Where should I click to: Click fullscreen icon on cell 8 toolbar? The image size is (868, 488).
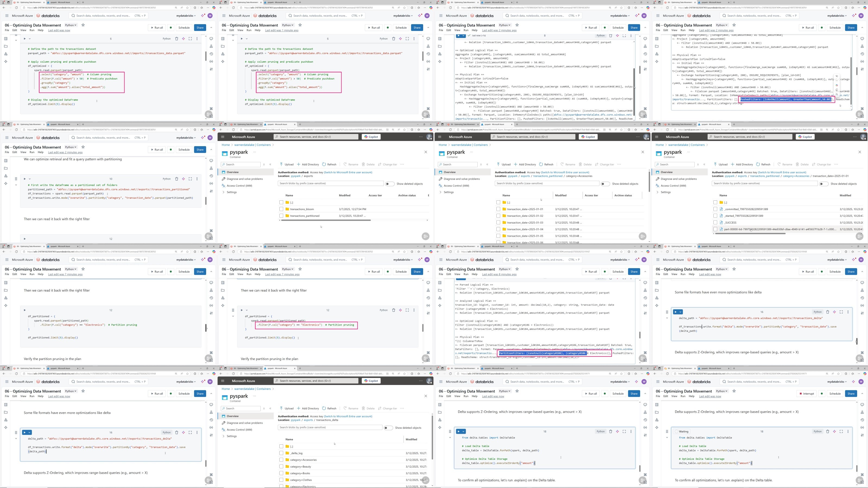point(624,35)
